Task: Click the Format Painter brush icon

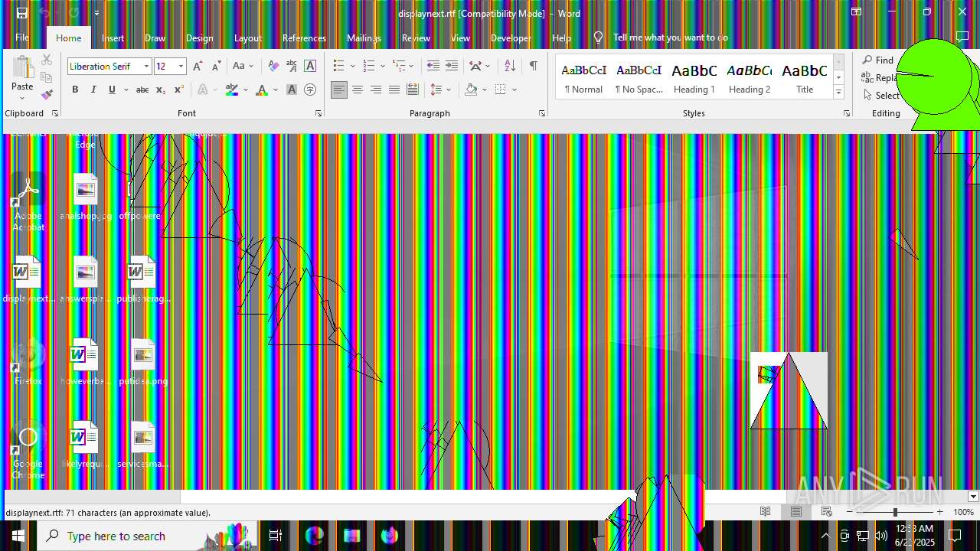Action: click(x=47, y=95)
